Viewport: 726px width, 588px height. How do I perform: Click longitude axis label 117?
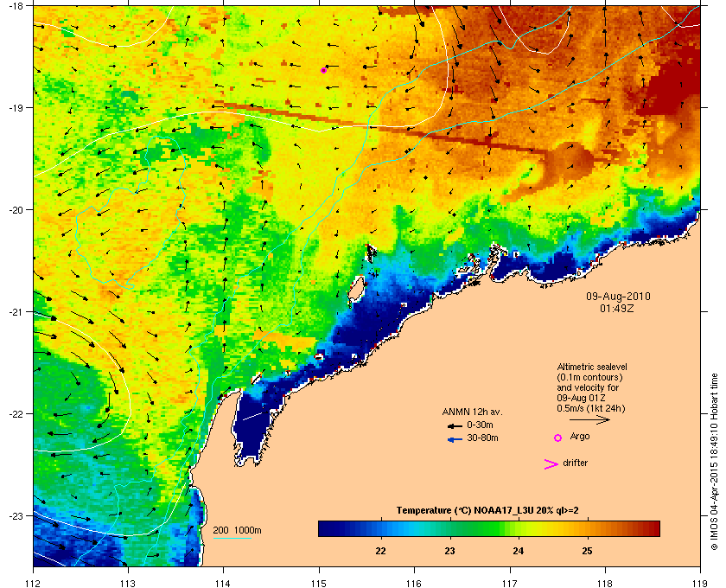click(510, 583)
